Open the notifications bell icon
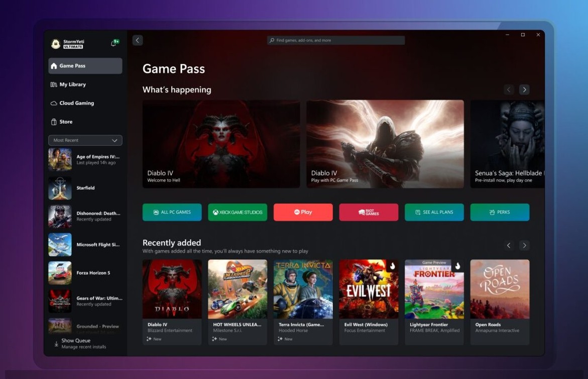Image resolution: width=588 pixels, height=379 pixels. pyautogui.click(x=113, y=44)
